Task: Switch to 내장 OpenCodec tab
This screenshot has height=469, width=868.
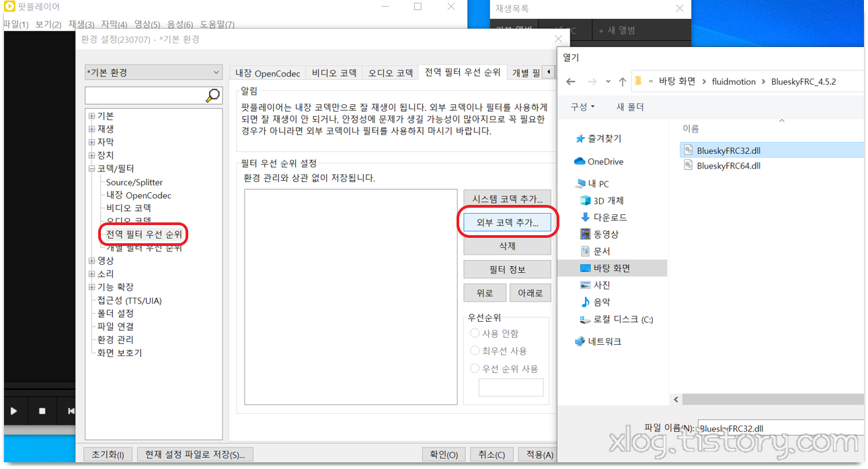Action: pyautogui.click(x=268, y=73)
